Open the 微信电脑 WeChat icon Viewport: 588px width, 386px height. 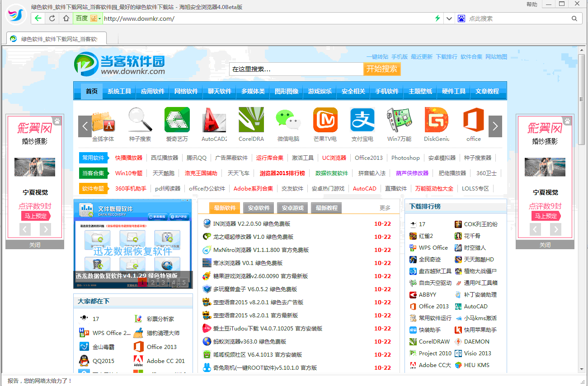pyautogui.click(x=288, y=120)
